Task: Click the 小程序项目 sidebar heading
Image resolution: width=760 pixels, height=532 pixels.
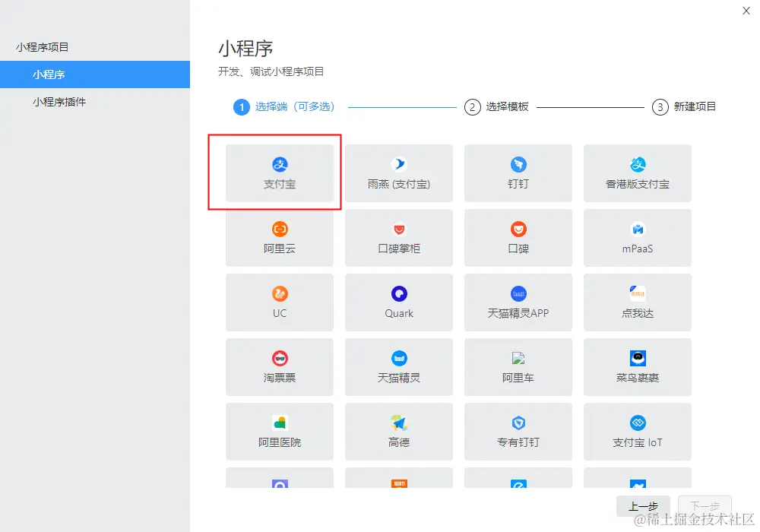Action: [42, 47]
